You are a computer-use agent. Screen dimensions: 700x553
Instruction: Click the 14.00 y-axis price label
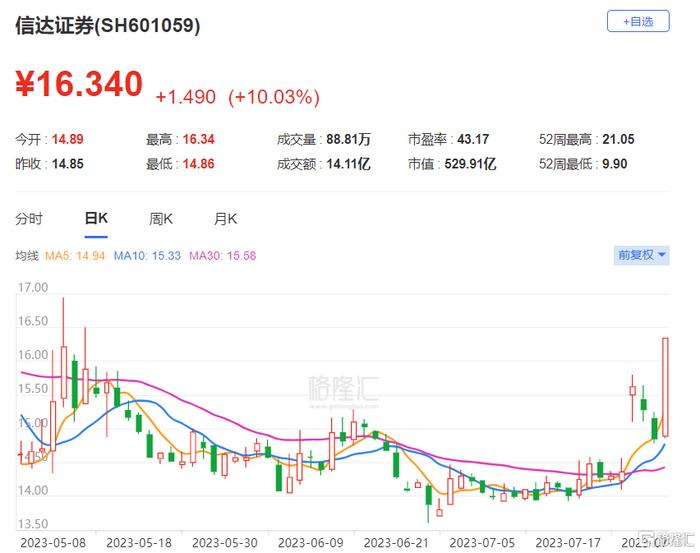33,491
